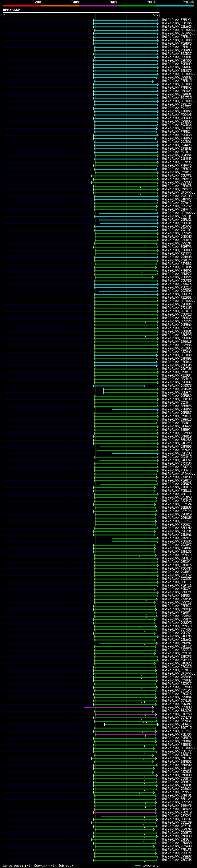Image resolution: width=197 pixels, height=868 pixels.
Task: Select the UniRef100_B9SDH2 label
Action: (176, 78)
